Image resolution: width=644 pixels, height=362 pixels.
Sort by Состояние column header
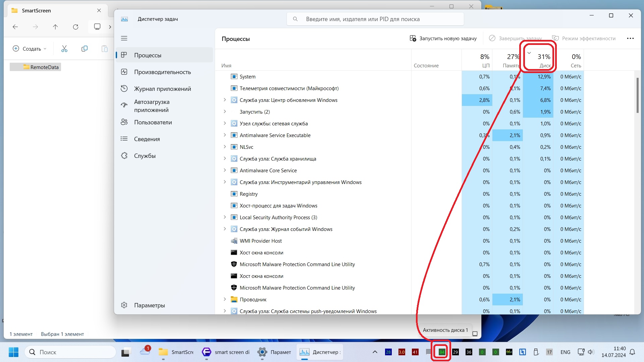pos(426,66)
